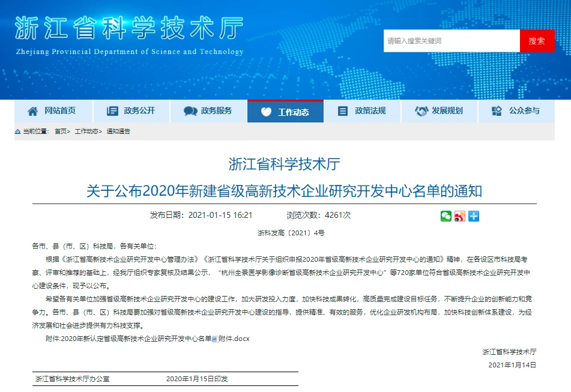The width and height of the screenshot is (571, 392).
Task: Click the docx file icon before 附件.docx
Action: 215,339
